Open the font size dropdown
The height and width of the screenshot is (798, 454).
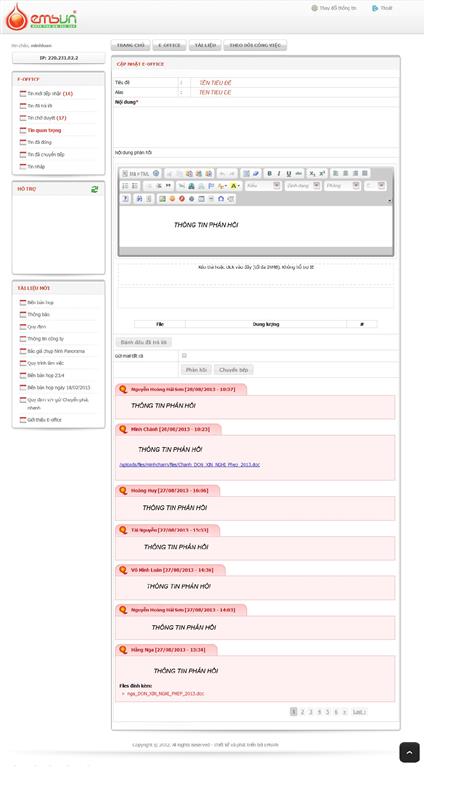click(x=375, y=186)
